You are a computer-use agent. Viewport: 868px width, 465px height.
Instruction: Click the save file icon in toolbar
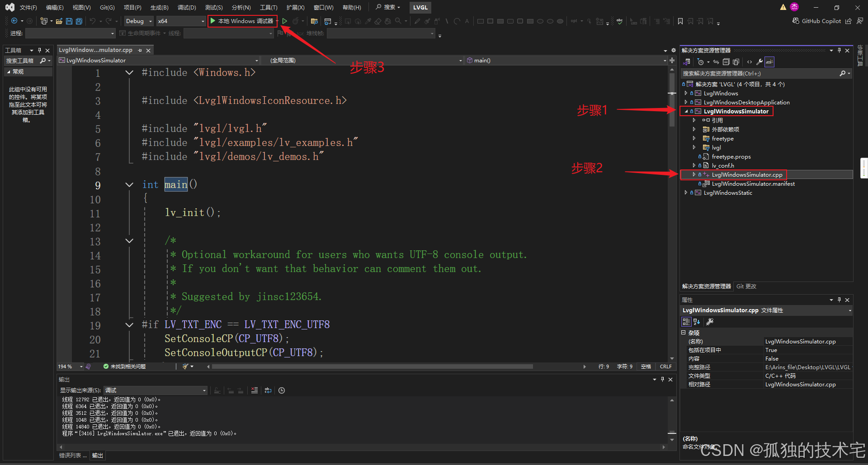coord(69,21)
